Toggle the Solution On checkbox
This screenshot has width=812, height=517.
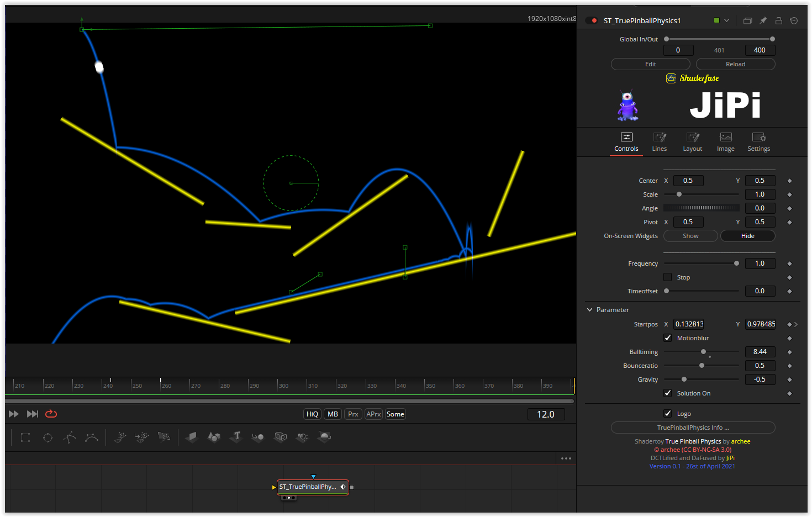[668, 393]
